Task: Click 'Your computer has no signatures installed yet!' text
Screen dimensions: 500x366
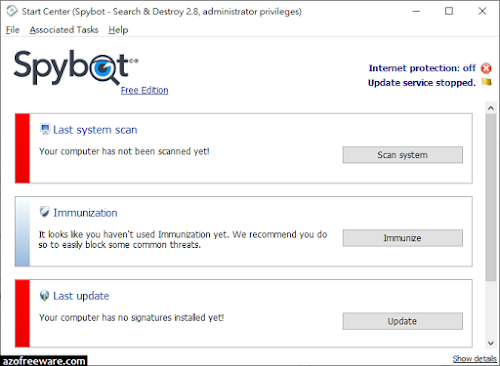Action: click(x=131, y=317)
